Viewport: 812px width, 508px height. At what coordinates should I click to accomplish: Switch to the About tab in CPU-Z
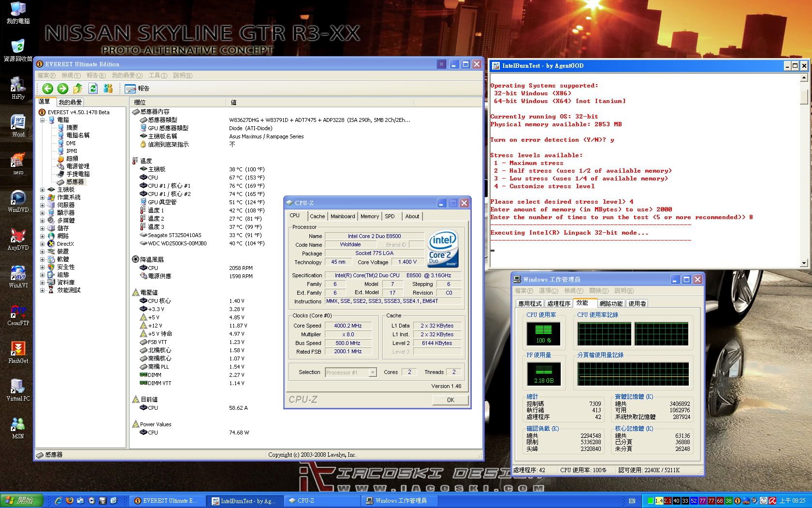coord(412,216)
